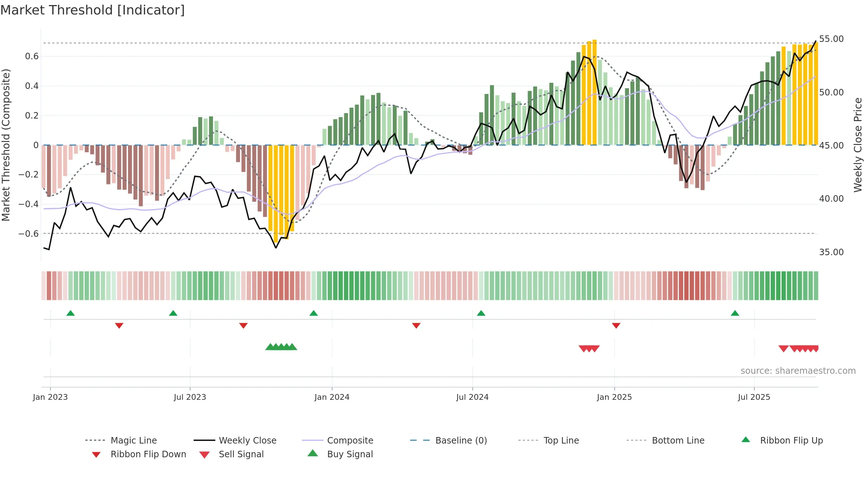Click the ribbon flip down marker around April 2023

pyautogui.click(x=119, y=326)
